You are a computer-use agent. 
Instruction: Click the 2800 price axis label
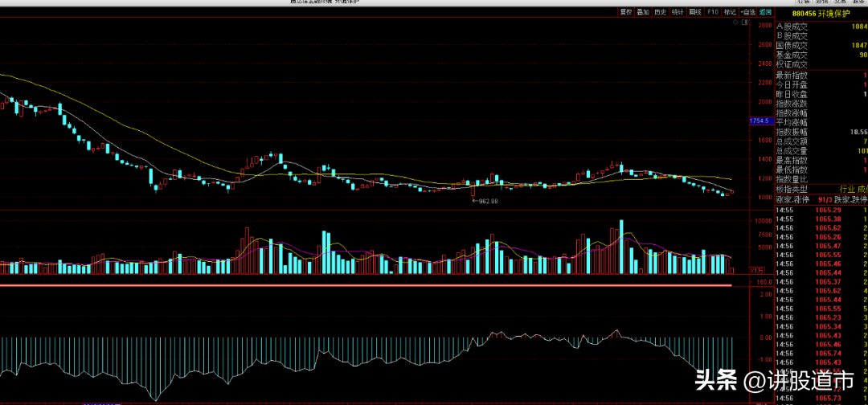pyautogui.click(x=766, y=26)
